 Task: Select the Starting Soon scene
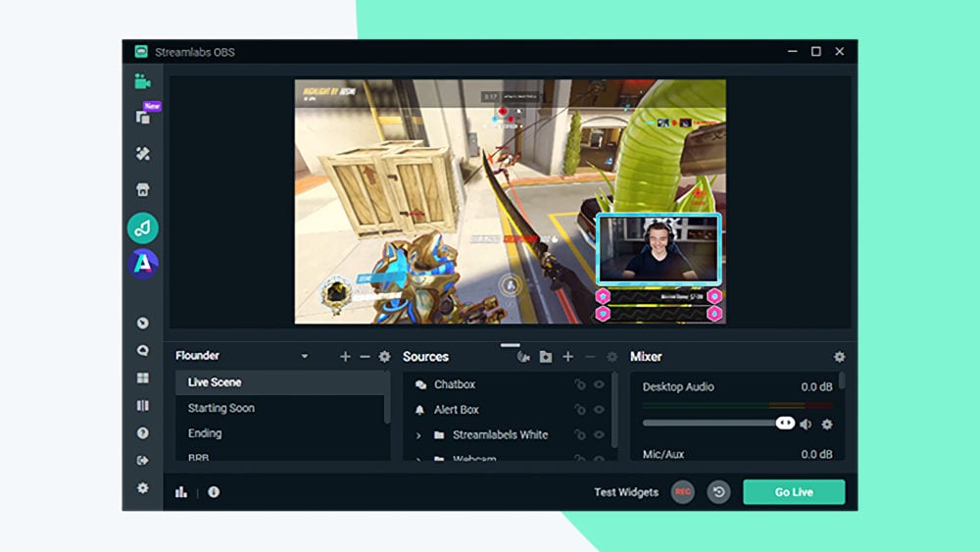(x=280, y=408)
